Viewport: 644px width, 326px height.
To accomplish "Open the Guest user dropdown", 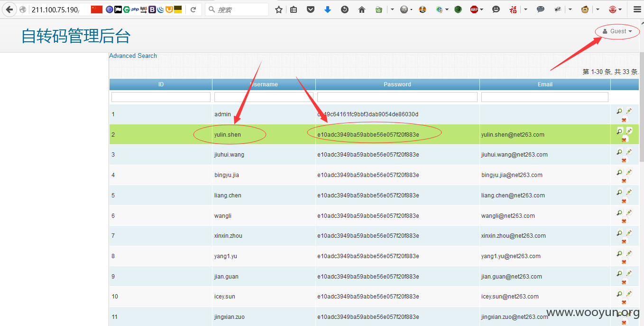I will [617, 31].
